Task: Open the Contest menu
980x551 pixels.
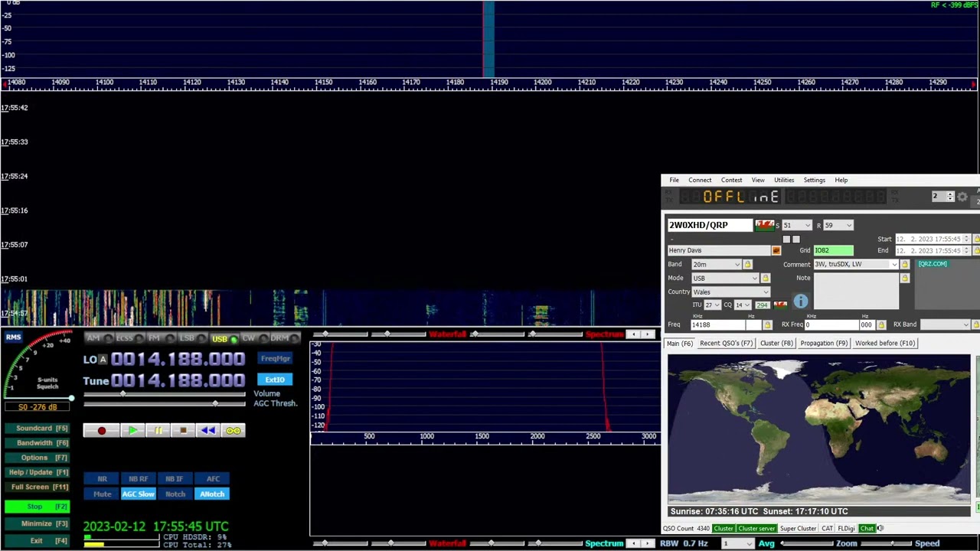Action: (731, 181)
